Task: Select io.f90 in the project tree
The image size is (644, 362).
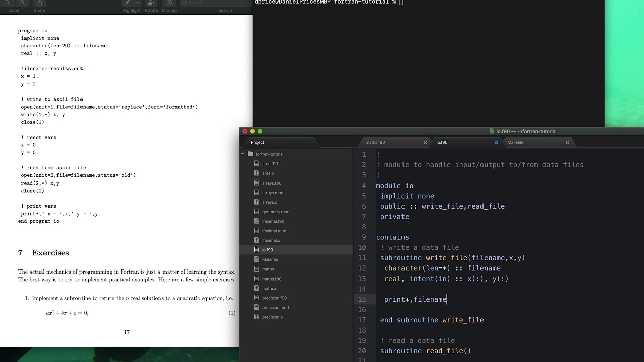Action: [268, 250]
